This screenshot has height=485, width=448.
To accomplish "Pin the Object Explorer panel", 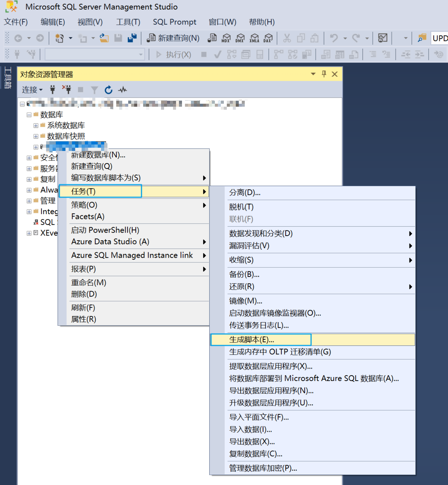I will 324,74.
